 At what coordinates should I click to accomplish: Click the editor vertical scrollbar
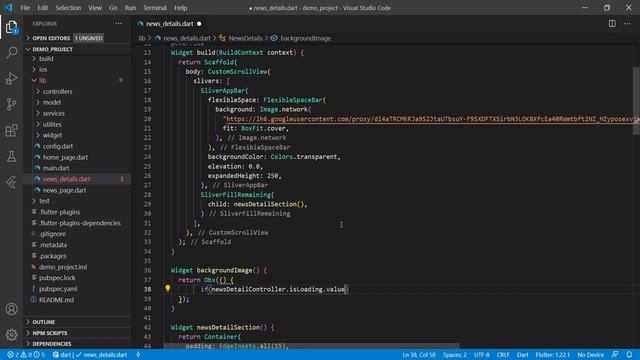(x=636, y=101)
